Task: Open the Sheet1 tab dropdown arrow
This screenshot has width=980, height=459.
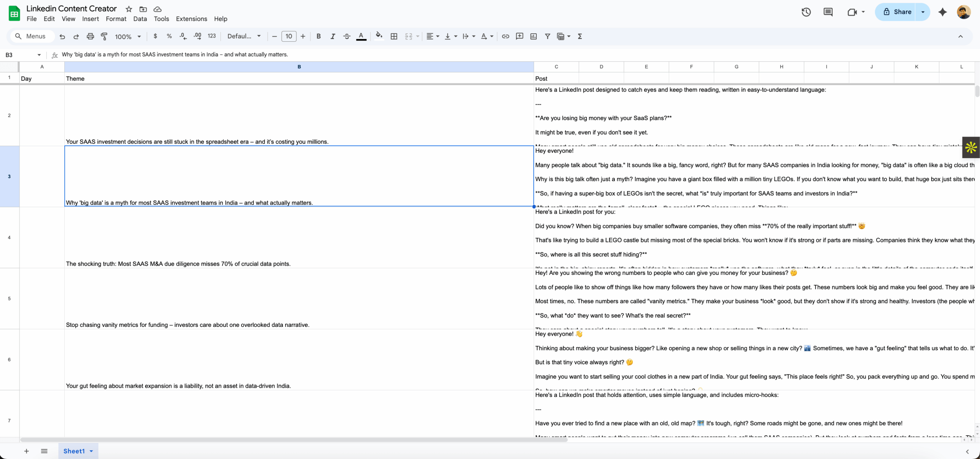Action: coord(91,451)
